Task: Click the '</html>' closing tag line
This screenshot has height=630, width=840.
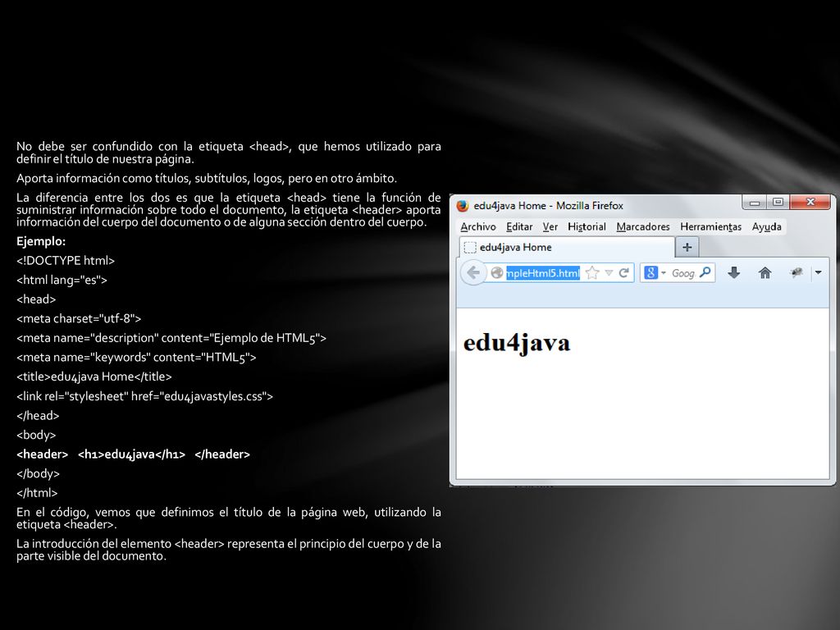Action: [x=37, y=493]
